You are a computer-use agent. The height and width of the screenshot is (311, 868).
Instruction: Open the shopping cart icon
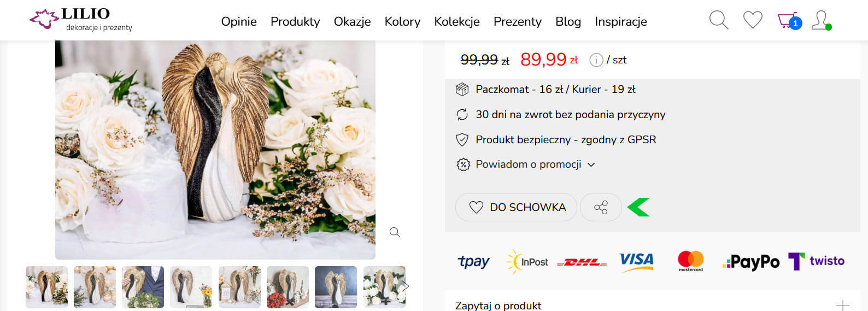coord(788,21)
